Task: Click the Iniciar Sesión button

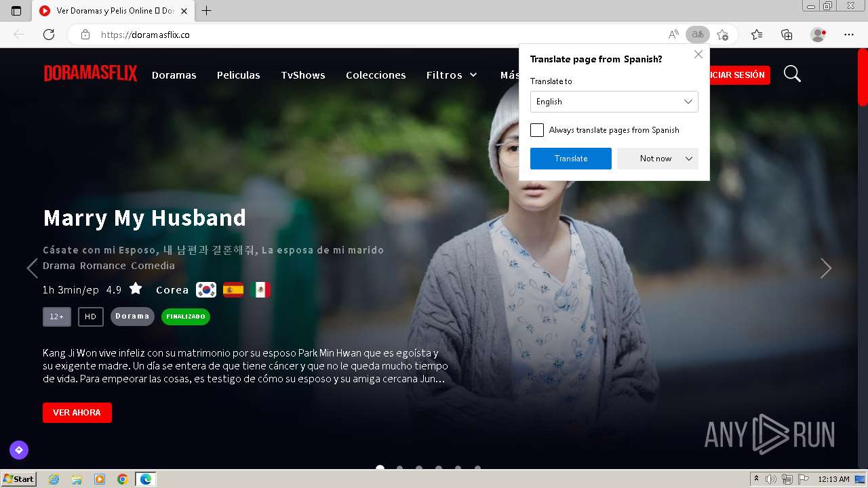Action: coord(739,75)
